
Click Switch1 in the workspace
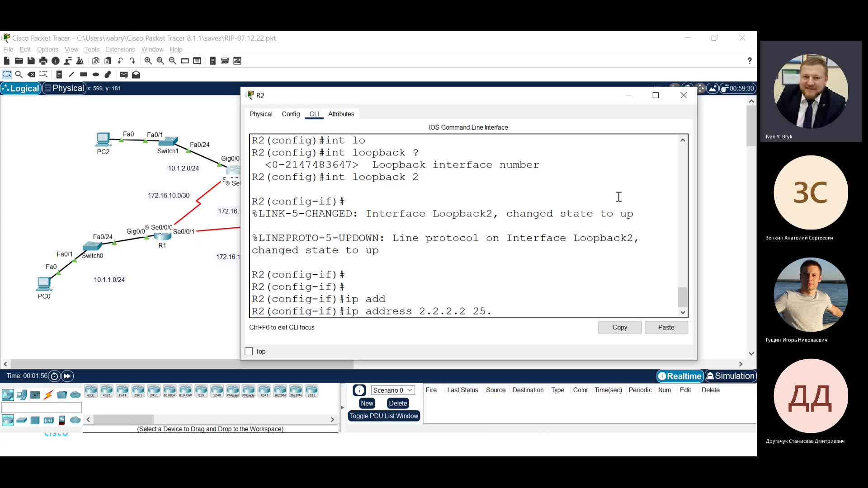pyautogui.click(x=168, y=141)
